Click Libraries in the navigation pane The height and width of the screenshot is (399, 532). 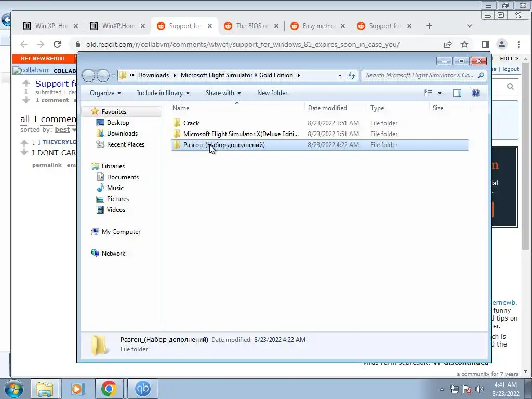pyautogui.click(x=113, y=166)
